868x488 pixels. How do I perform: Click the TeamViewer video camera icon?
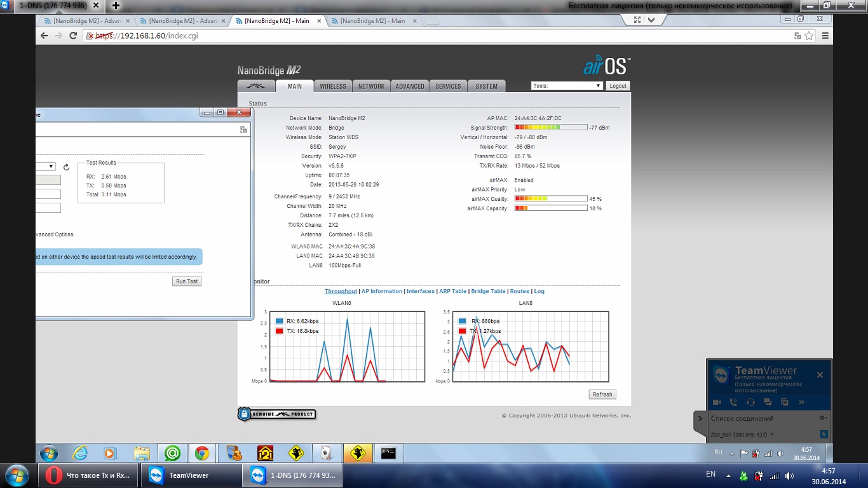pos(717,402)
